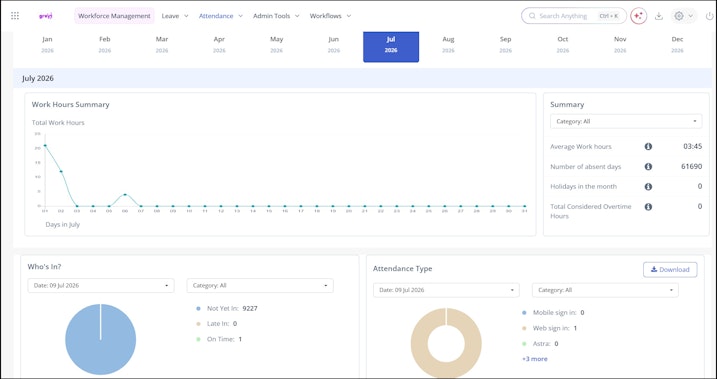Click the Search Anything field
This screenshot has width=717, height=379.
click(574, 16)
